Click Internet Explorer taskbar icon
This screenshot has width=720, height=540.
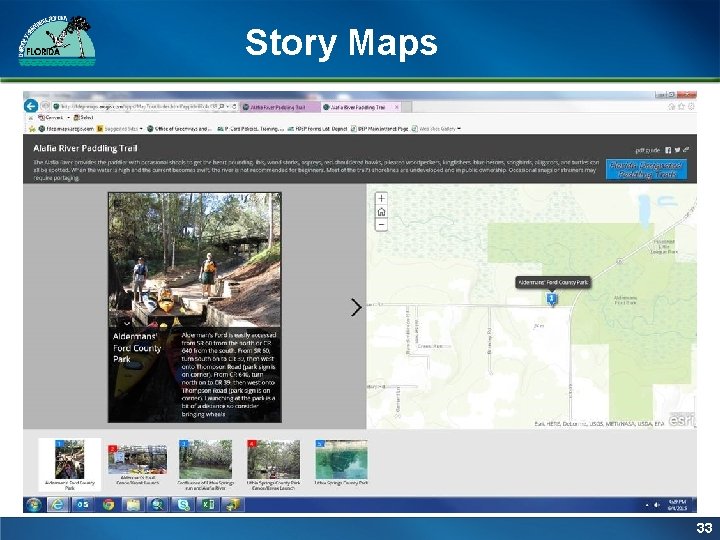[57, 505]
